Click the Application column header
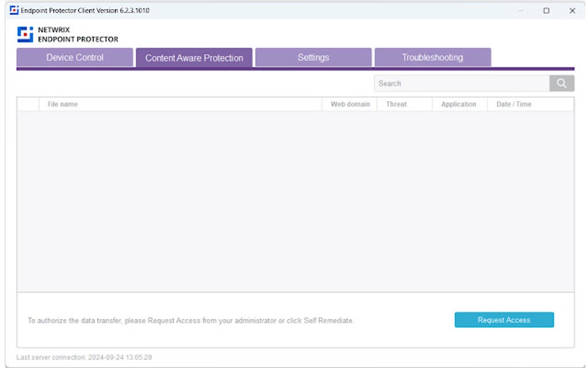Image resolution: width=588 pixels, height=368 pixels. 459,104
